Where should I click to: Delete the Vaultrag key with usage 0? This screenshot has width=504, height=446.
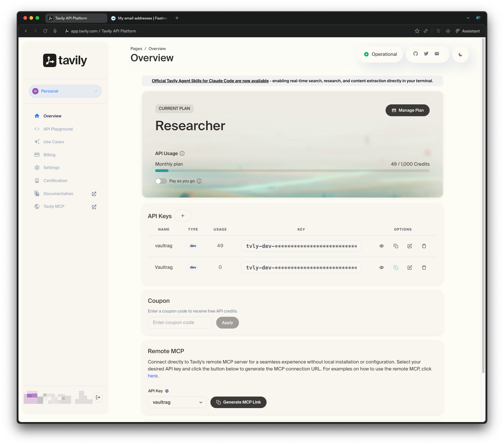(424, 268)
